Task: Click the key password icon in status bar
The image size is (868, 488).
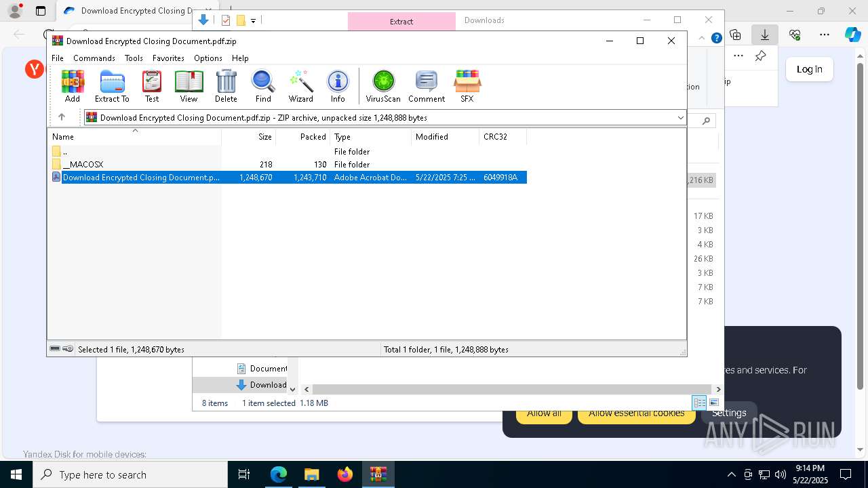Action: (68, 349)
